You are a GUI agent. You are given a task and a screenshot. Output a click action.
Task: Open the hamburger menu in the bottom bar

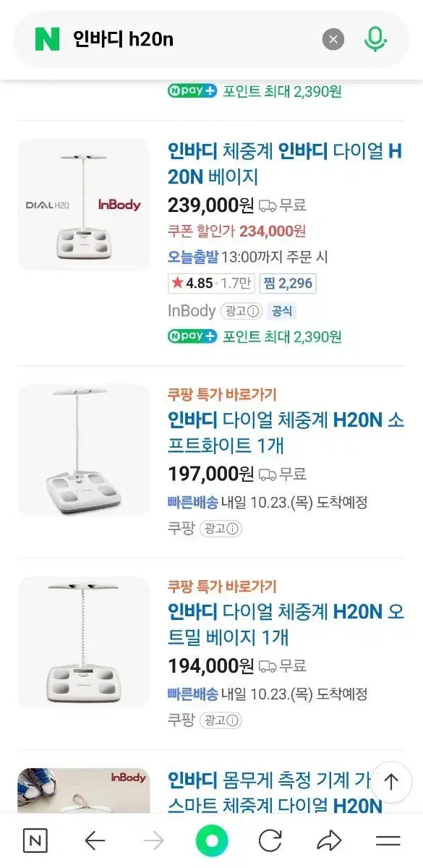(389, 841)
